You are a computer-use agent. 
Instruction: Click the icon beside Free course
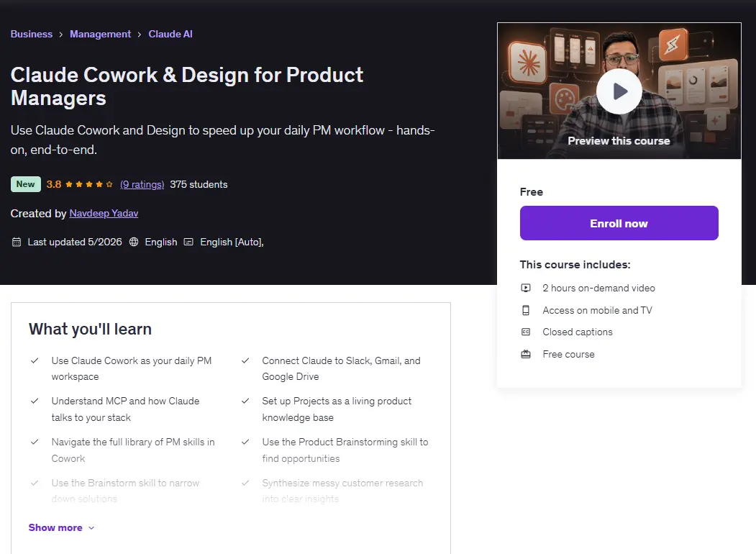[x=526, y=355]
